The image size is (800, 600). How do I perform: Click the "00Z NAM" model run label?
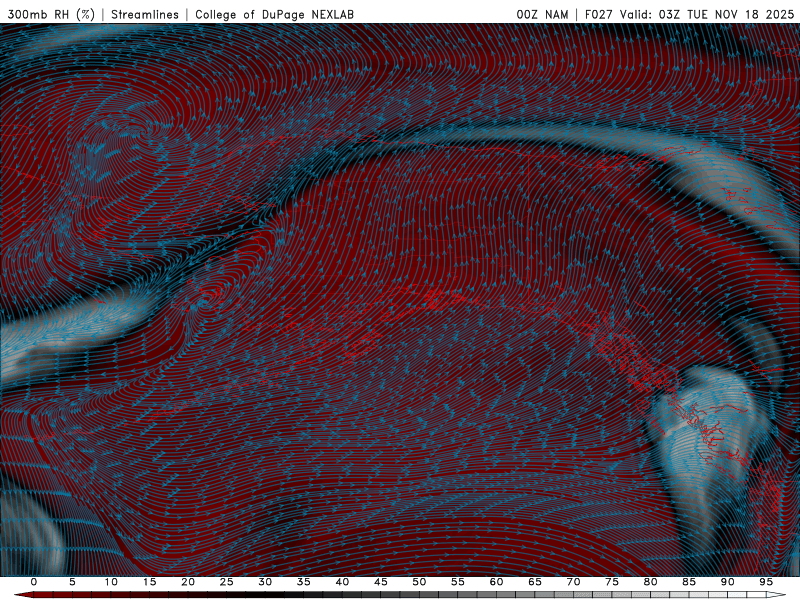(542, 14)
